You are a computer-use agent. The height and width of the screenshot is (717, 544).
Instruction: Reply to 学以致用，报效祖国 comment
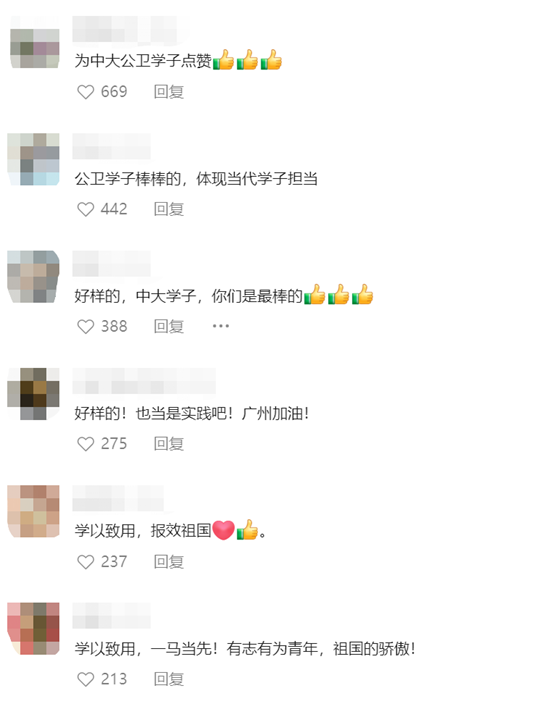(x=169, y=562)
